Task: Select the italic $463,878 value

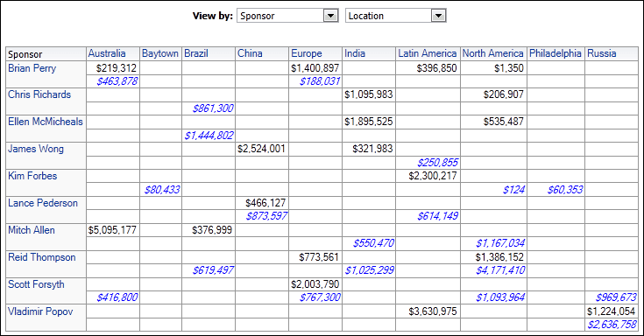Action: tap(117, 81)
